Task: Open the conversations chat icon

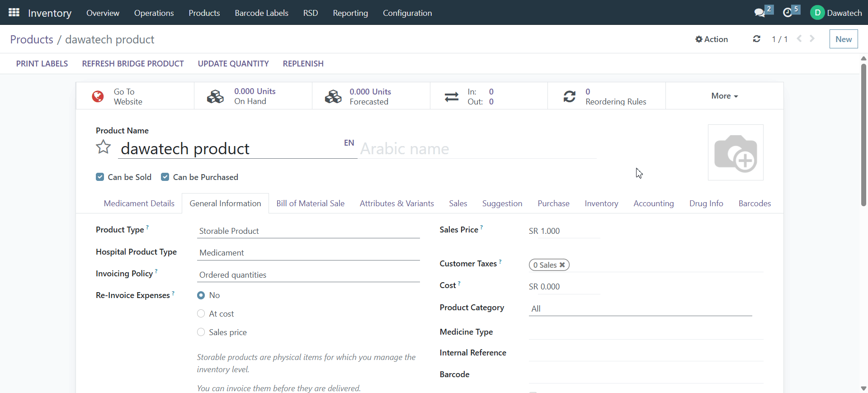Action: (x=760, y=13)
